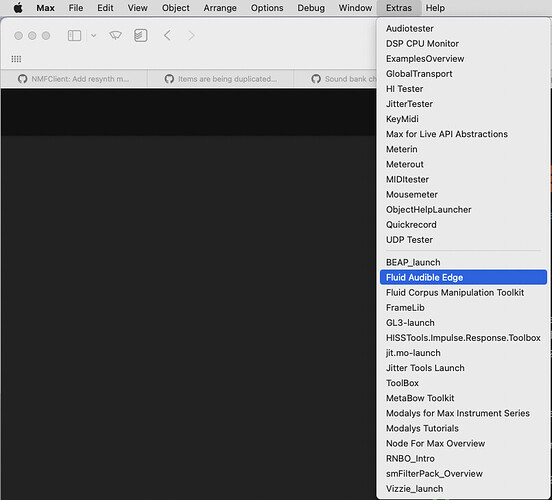Select RNBO_Intro

[x=463, y=459]
